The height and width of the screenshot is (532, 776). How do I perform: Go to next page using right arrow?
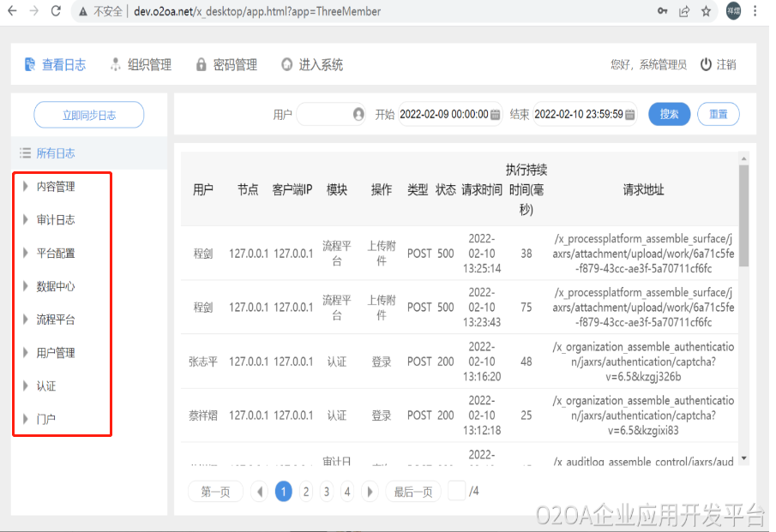coord(370,492)
